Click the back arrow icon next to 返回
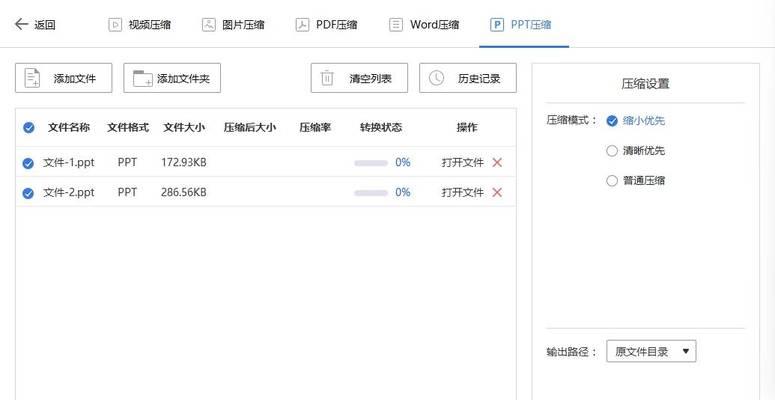This screenshot has height=400, width=775. pyautogui.click(x=21, y=24)
